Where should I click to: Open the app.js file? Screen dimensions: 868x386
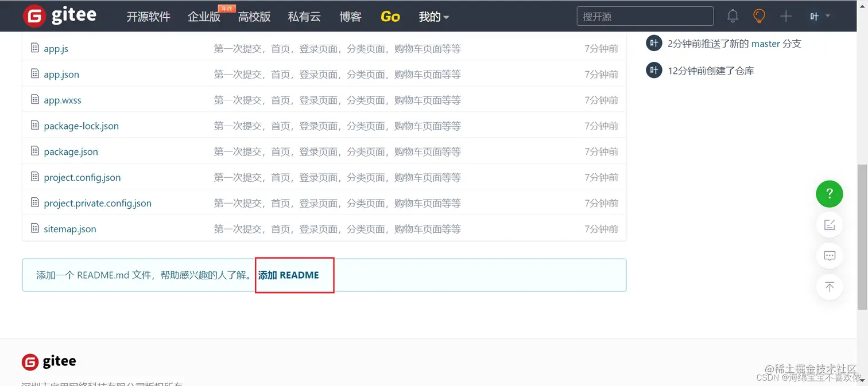[56, 49]
